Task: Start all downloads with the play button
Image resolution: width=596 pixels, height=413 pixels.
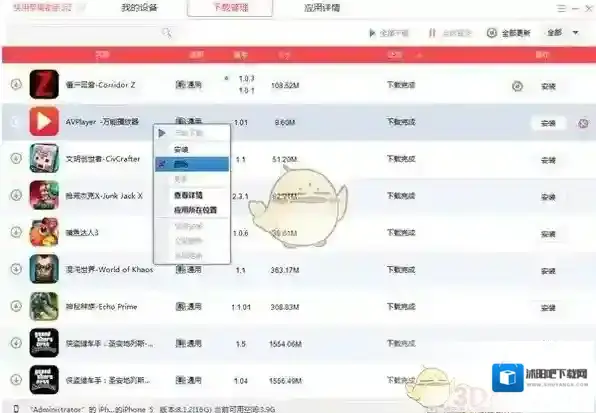Action: click(x=388, y=33)
